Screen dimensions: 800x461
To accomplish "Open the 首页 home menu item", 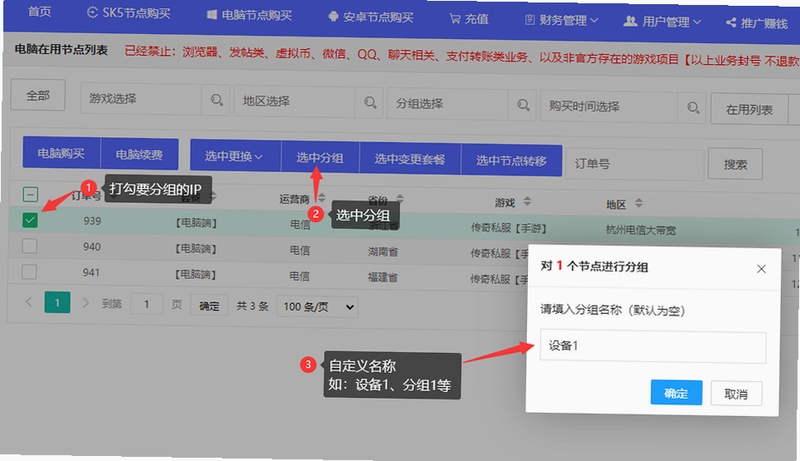I will pyautogui.click(x=39, y=11).
